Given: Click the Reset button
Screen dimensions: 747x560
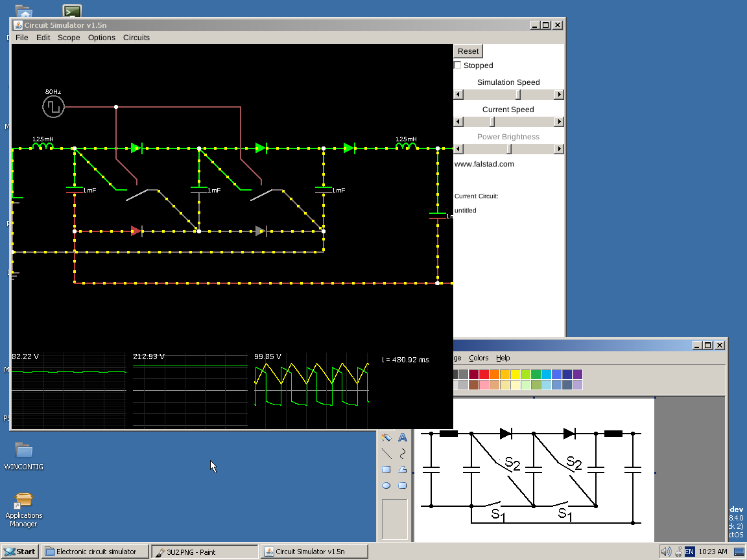Looking at the screenshot, I should tap(468, 51).
